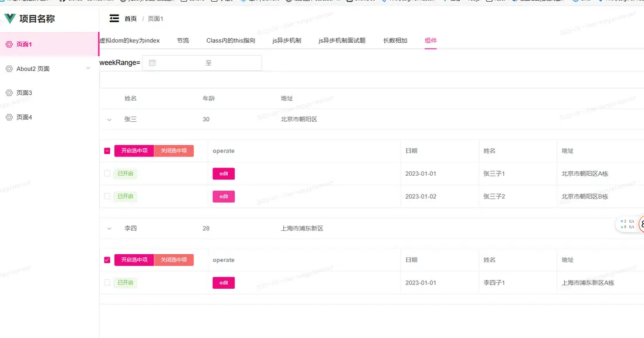This screenshot has width=644, height=338.
Task: Click the gear icon next to 页面3
Action: tap(9, 93)
